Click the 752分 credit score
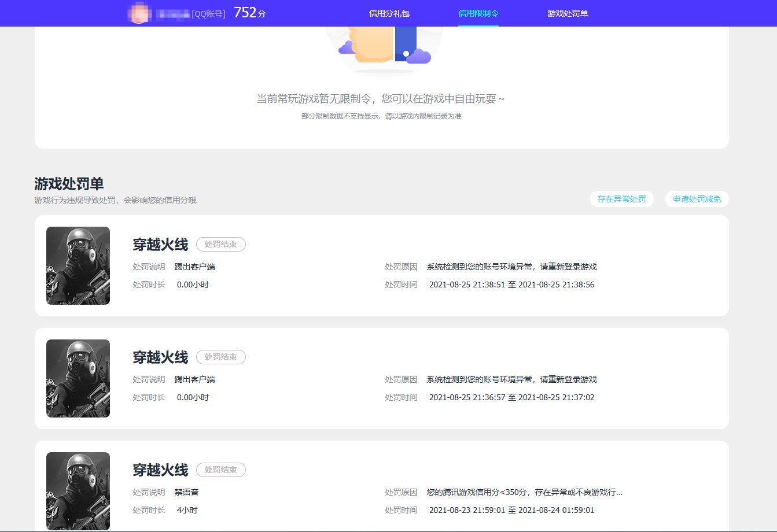777x532 pixels. (x=249, y=13)
